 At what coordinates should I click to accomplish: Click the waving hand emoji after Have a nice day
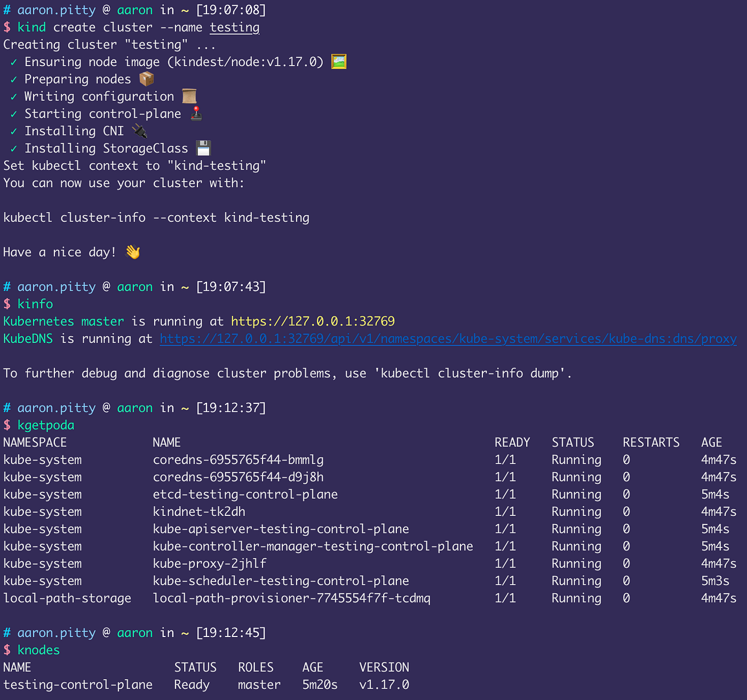point(132,252)
